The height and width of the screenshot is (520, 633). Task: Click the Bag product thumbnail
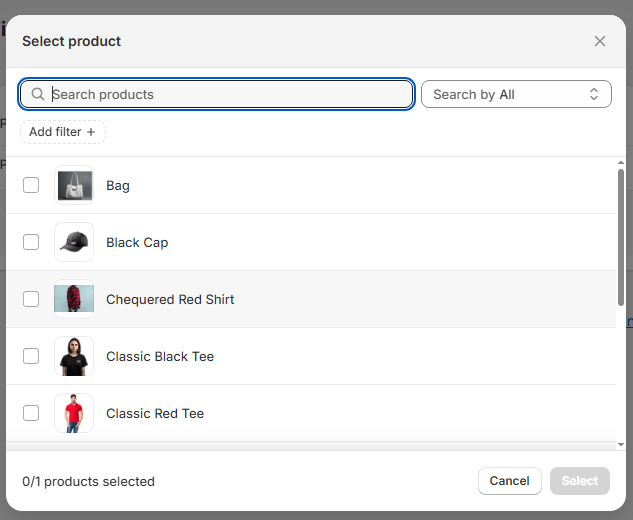[x=74, y=185]
